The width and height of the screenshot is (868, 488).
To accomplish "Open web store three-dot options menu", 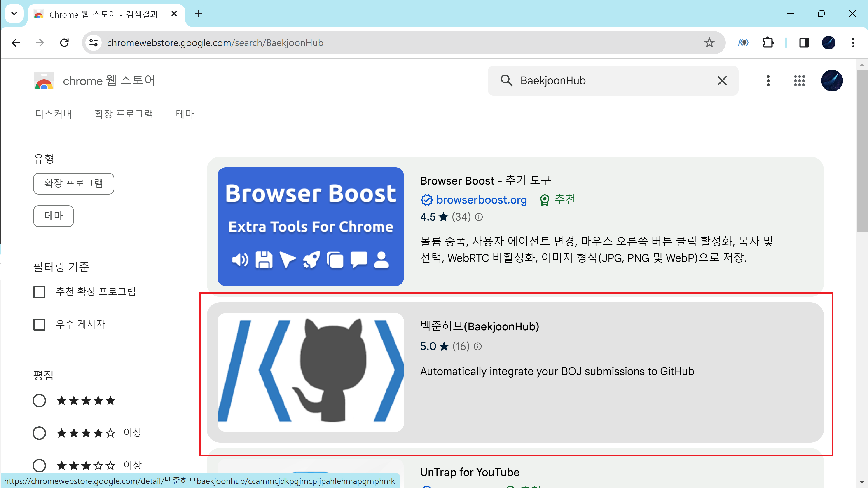I will tap(768, 81).
